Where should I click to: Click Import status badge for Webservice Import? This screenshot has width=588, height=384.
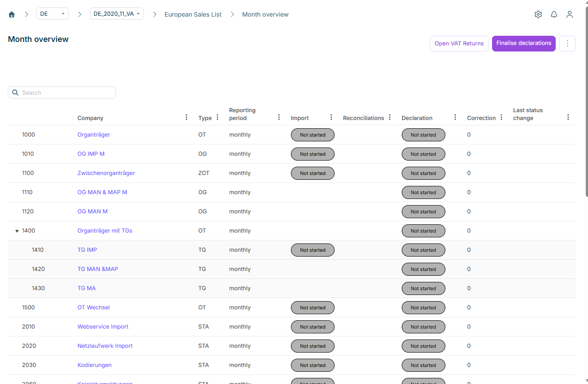[313, 327]
